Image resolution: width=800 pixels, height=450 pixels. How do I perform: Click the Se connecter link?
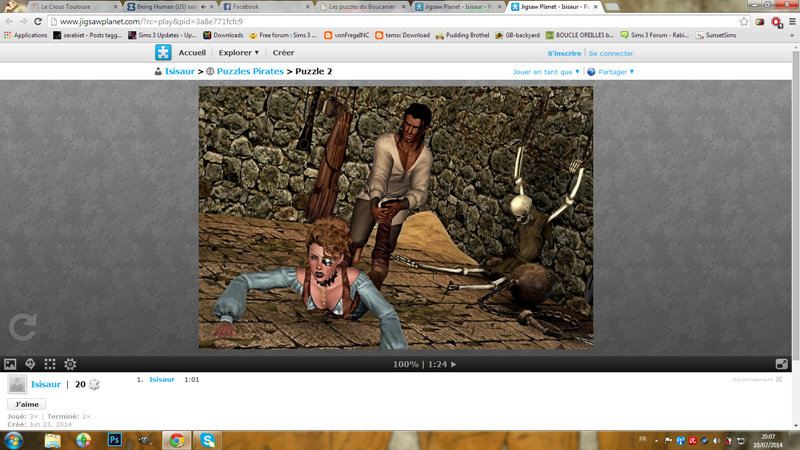[x=611, y=53]
